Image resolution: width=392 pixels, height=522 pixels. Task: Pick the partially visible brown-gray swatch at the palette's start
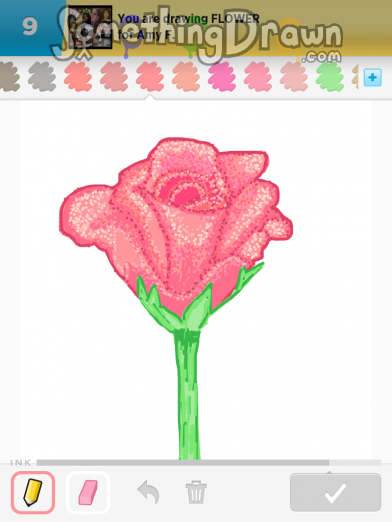pyautogui.click(x=9, y=77)
